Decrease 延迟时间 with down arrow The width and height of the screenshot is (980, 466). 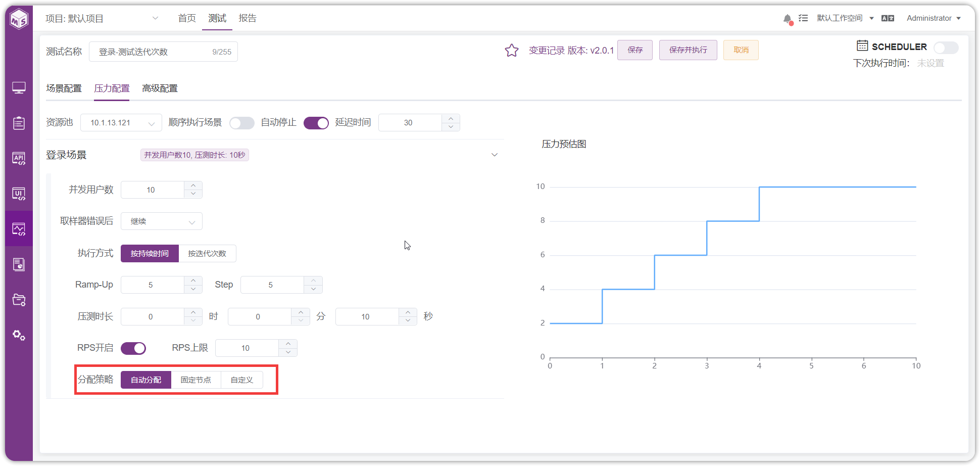[x=451, y=127]
